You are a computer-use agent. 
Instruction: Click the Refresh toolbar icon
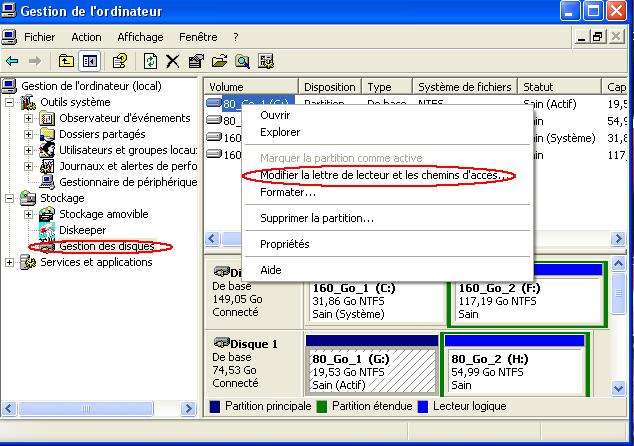(x=150, y=61)
